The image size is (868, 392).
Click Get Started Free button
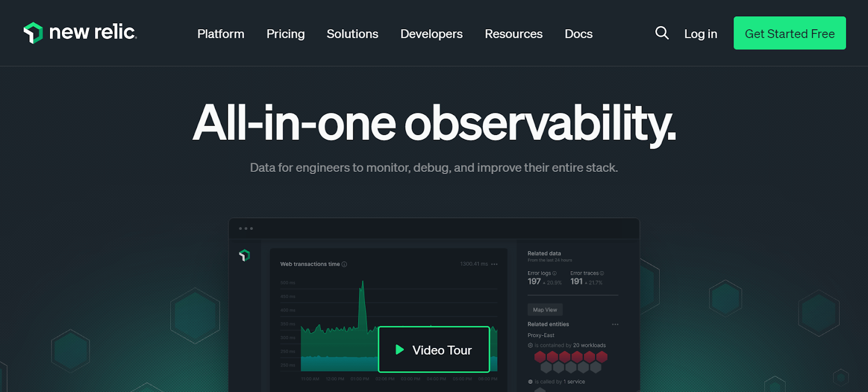(x=789, y=33)
